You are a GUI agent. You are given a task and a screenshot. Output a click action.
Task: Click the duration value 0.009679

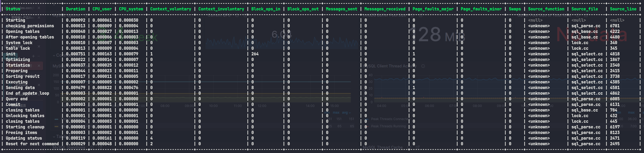tap(75, 87)
